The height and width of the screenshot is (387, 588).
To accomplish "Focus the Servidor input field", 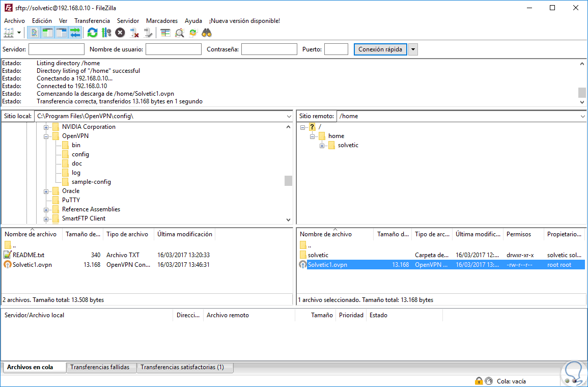I will click(x=57, y=49).
